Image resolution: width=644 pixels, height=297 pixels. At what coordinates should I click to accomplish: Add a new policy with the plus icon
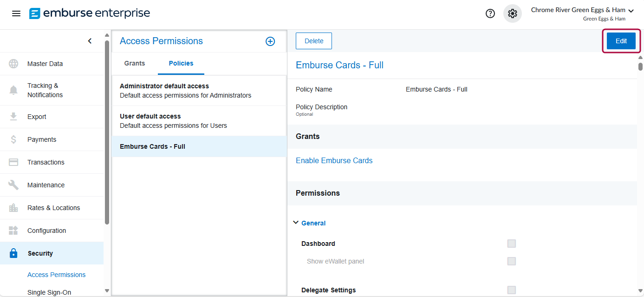point(270,41)
